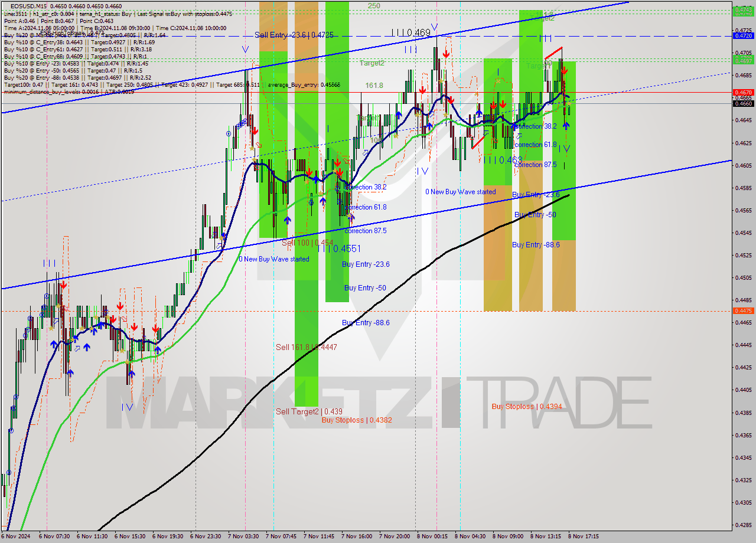
Task: Select the 'Buy %10 @ Entry -23: 0.4583' row
Action: coord(76,63)
